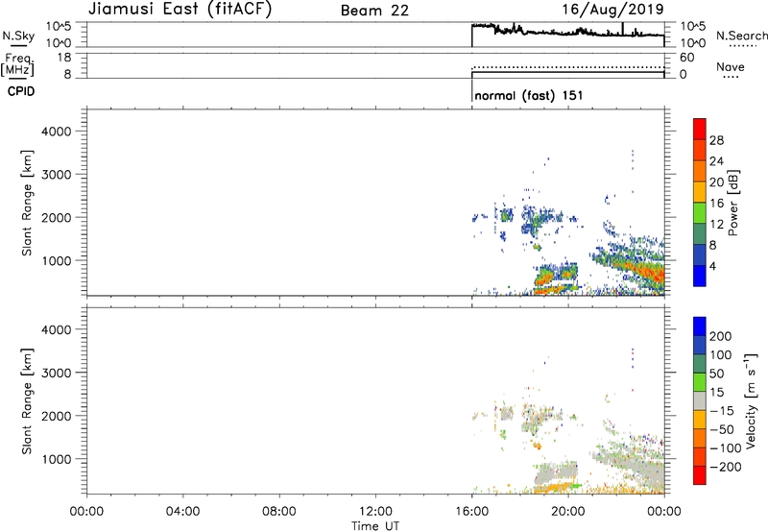
Task: Click the '1000' tick on the power panel
Action: point(57,260)
